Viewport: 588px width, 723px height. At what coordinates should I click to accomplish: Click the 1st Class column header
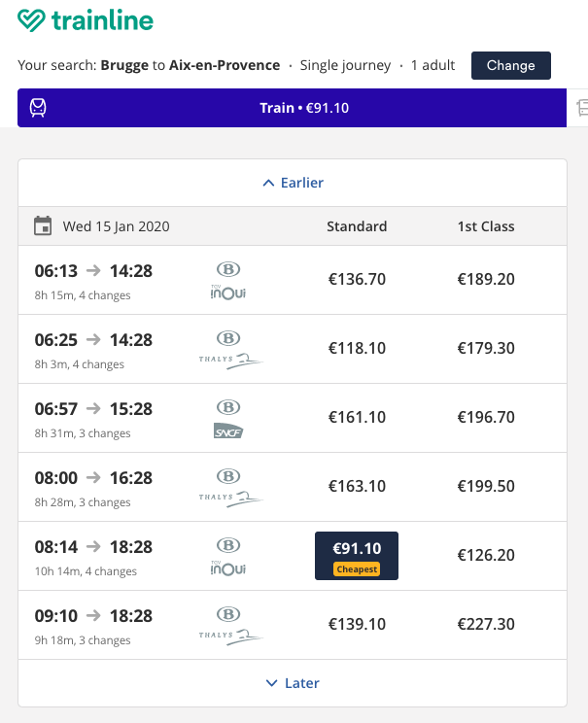point(486,226)
